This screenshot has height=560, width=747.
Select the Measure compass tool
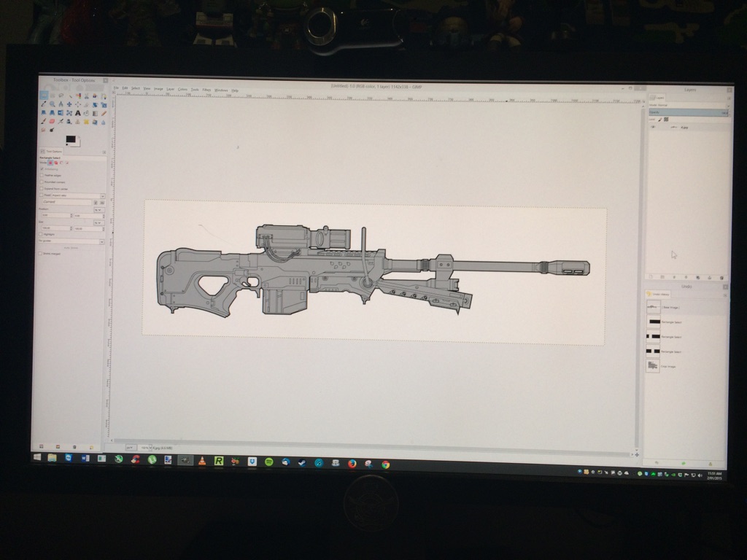tap(61, 104)
